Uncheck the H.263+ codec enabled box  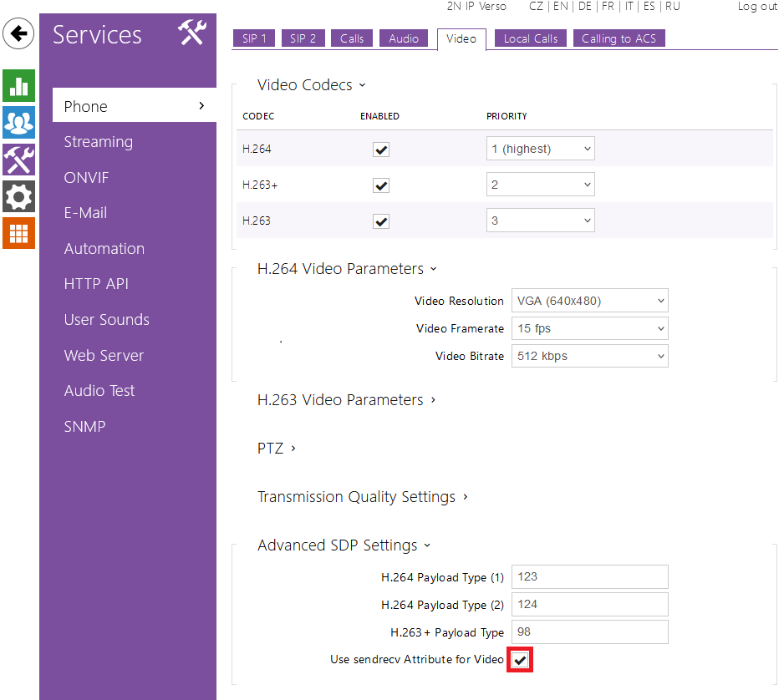pyautogui.click(x=381, y=185)
